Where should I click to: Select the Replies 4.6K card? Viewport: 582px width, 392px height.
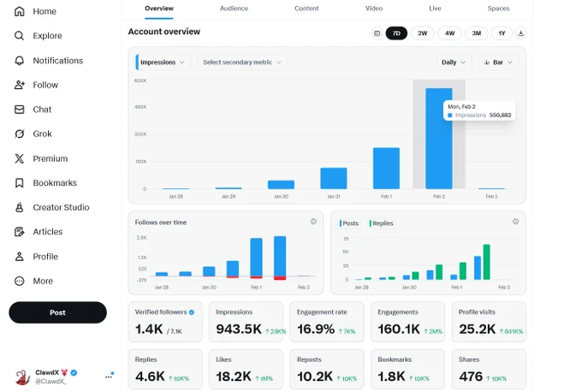click(x=165, y=370)
